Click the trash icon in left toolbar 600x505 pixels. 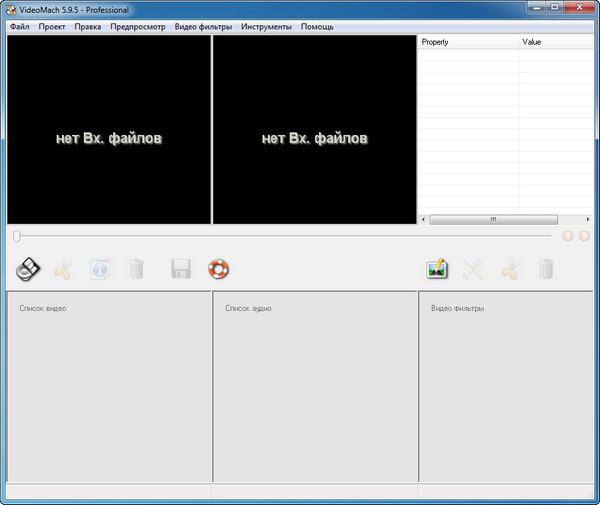tap(137, 268)
